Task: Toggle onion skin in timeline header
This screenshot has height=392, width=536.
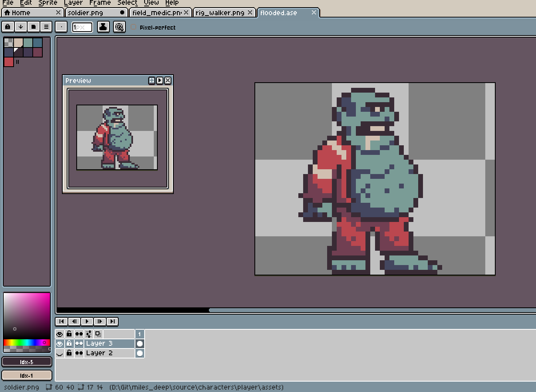Action: tap(98, 334)
